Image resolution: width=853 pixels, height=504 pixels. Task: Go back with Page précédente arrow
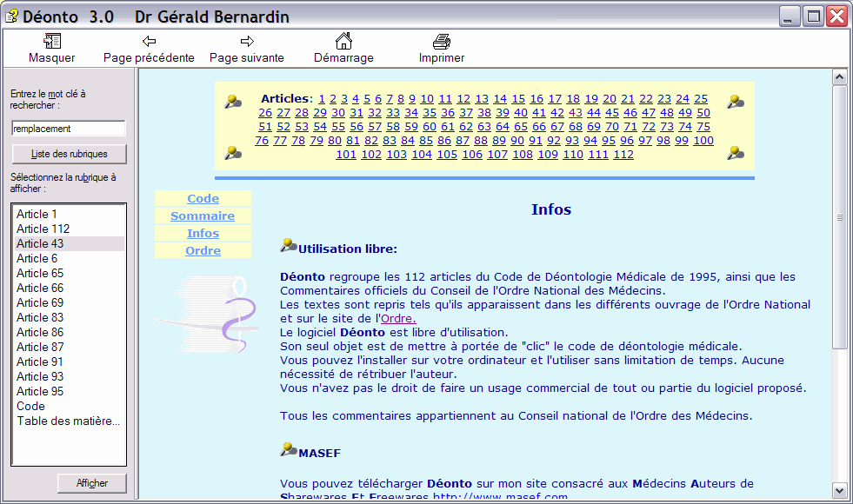[149, 41]
